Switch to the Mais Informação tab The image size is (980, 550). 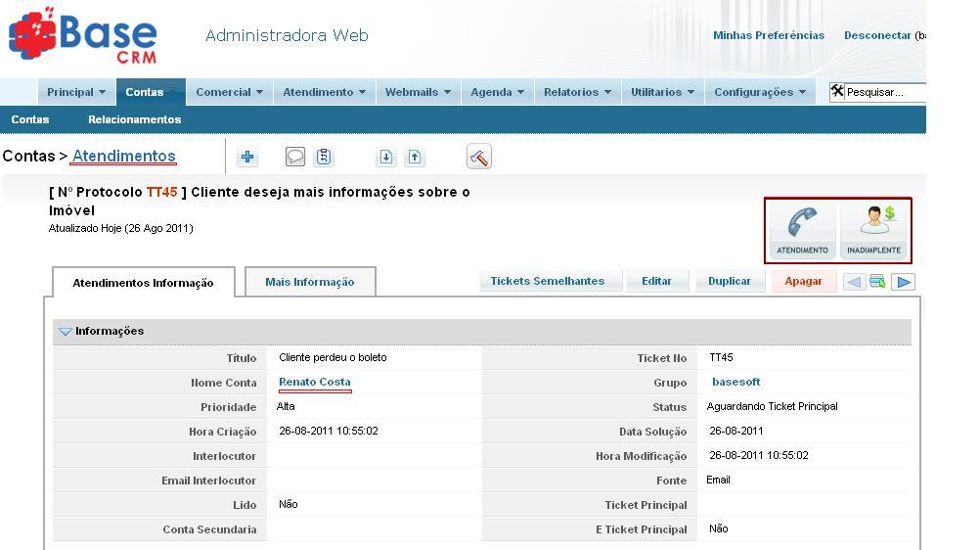click(309, 282)
